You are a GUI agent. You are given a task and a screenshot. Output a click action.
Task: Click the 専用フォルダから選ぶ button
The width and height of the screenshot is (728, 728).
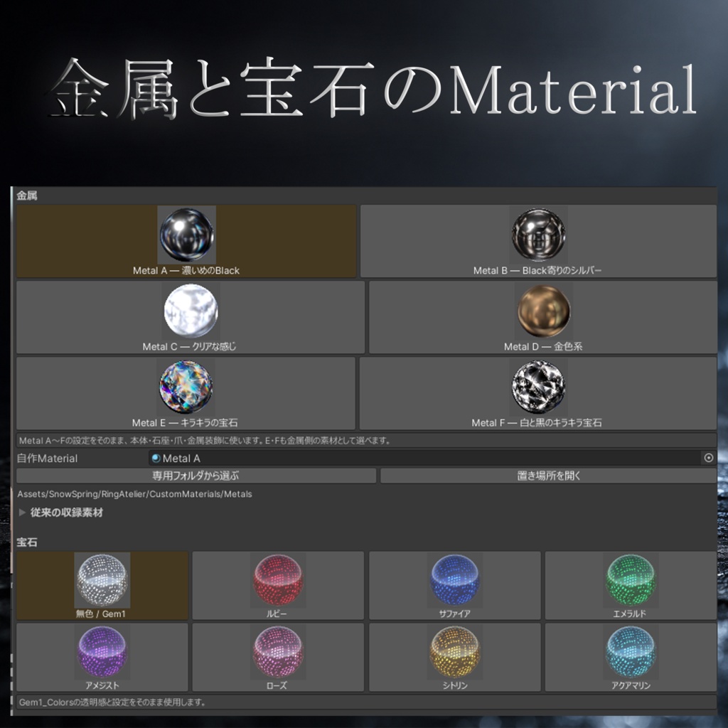coord(196,476)
